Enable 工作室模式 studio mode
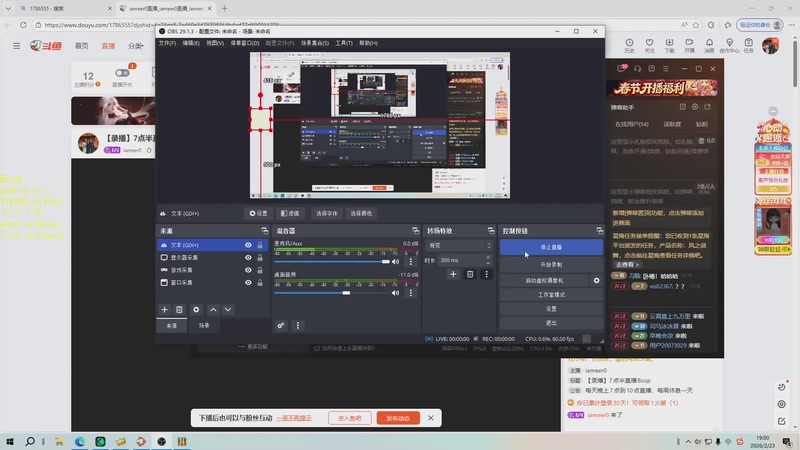The height and width of the screenshot is (450, 800). pyautogui.click(x=551, y=295)
